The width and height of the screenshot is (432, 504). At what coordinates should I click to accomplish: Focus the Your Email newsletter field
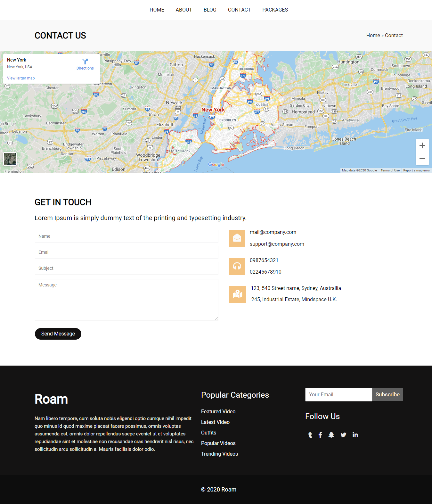tap(339, 395)
